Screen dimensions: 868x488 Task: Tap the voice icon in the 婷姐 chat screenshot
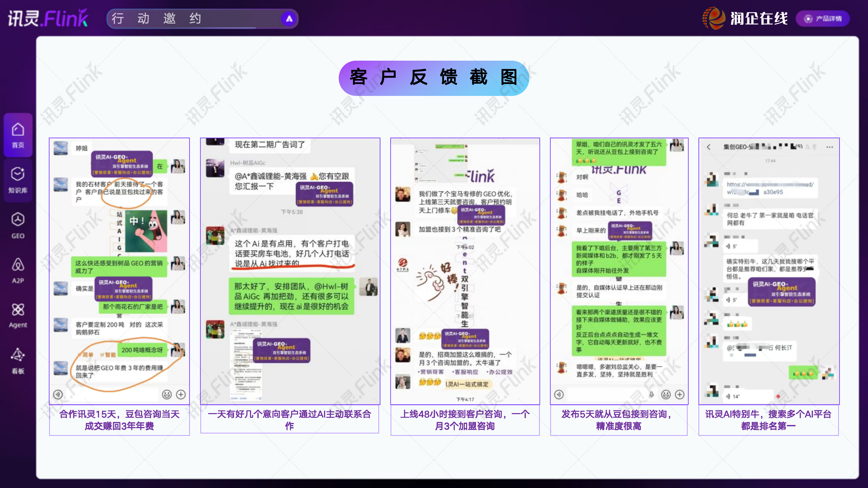coord(58,394)
